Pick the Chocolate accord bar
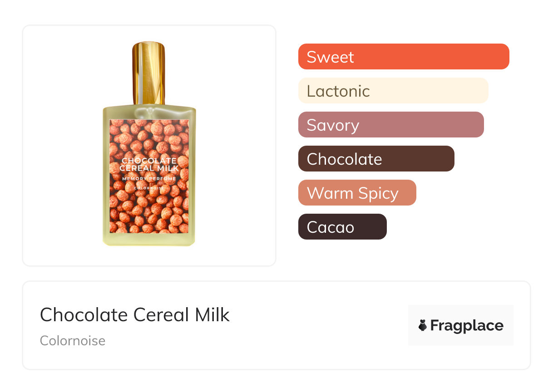This screenshot has height=392, width=553. 376,159
